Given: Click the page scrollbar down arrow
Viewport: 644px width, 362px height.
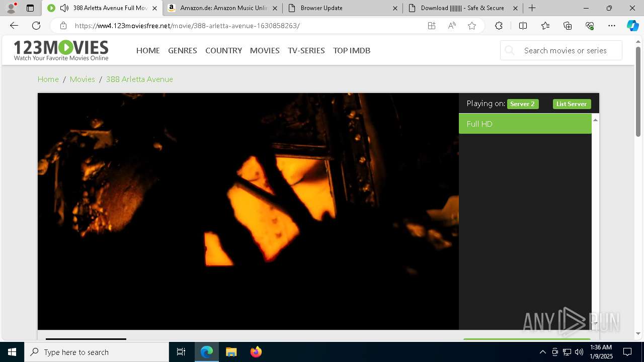Looking at the screenshot, I should pyautogui.click(x=638, y=333).
